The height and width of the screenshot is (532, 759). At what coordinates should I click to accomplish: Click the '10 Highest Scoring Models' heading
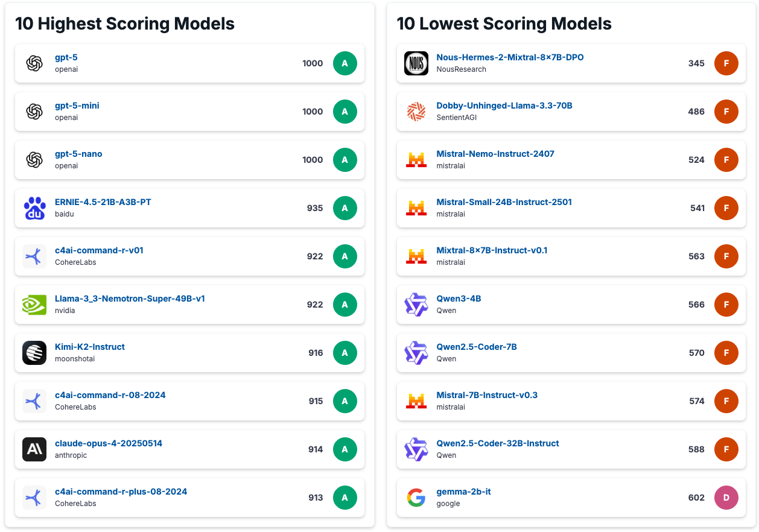[125, 24]
